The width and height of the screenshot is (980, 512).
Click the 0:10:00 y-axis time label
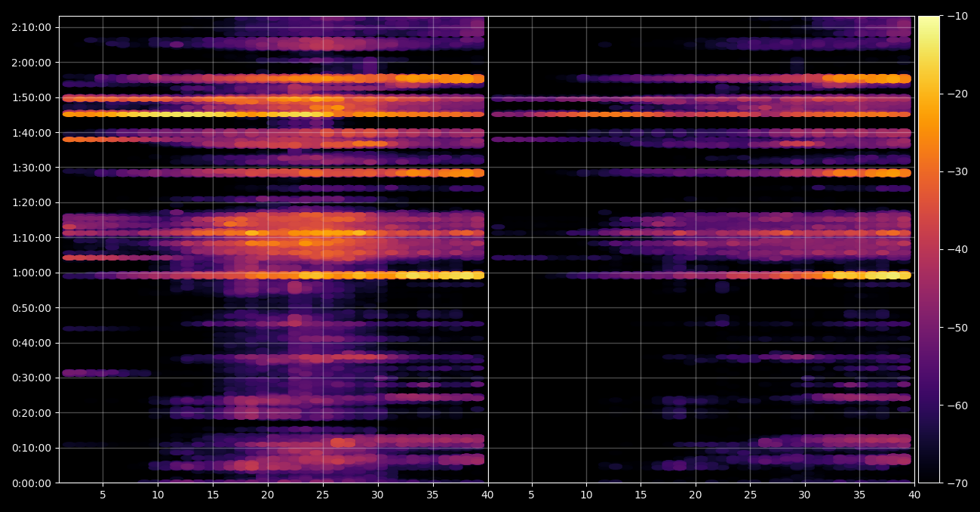click(x=32, y=448)
